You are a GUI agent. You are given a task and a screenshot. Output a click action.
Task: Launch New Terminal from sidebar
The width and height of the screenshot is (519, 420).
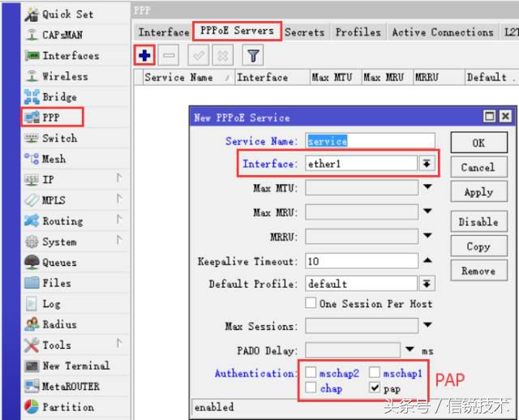76,366
